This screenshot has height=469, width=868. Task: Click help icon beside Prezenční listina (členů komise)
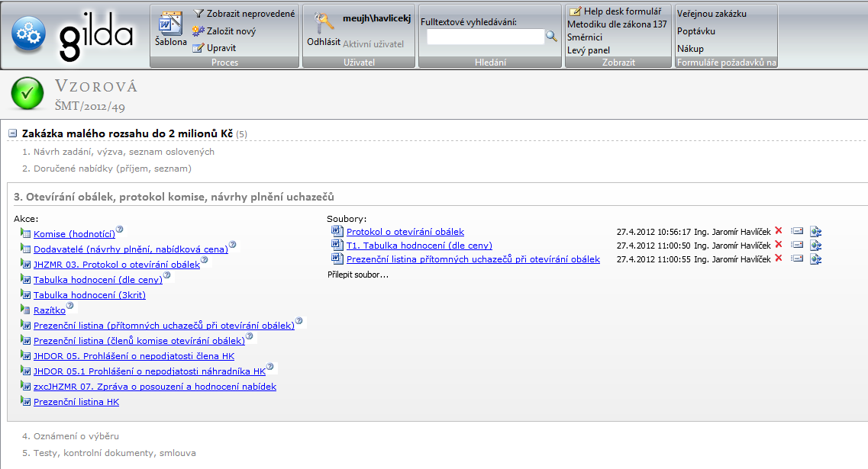pos(249,336)
